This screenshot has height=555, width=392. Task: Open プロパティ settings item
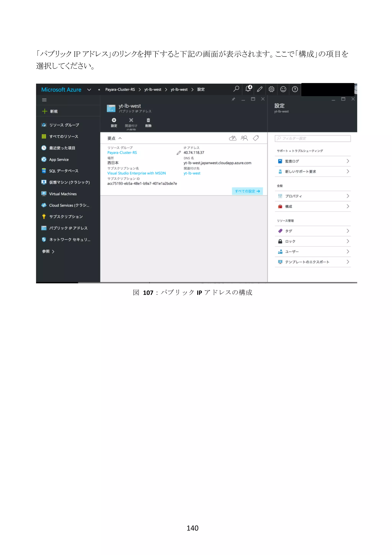pos(313,196)
